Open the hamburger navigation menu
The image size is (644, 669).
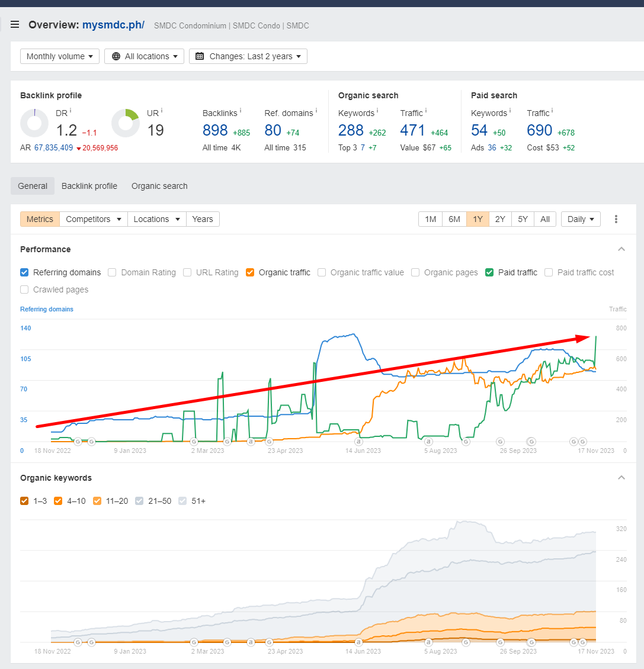click(x=15, y=24)
